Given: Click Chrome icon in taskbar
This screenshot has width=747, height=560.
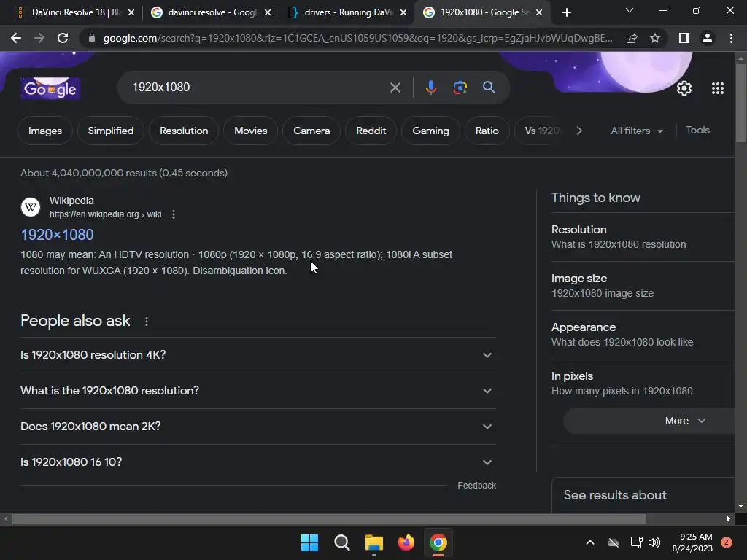Looking at the screenshot, I should pos(438,542).
